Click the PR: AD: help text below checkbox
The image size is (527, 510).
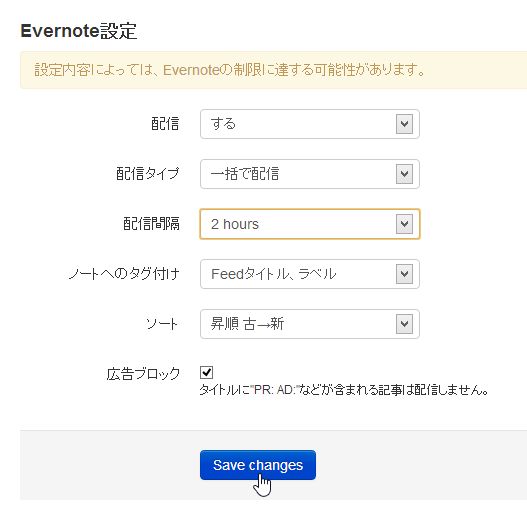(344, 390)
